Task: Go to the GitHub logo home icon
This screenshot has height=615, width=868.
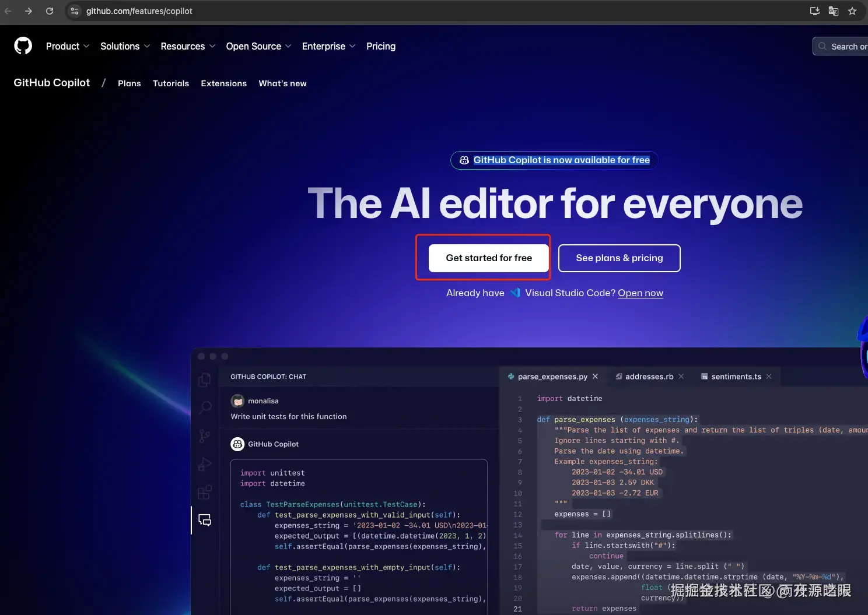Action: [x=23, y=45]
